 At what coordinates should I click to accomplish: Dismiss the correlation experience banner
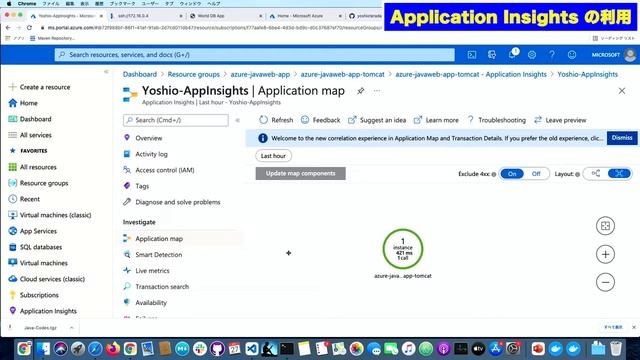pos(622,138)
